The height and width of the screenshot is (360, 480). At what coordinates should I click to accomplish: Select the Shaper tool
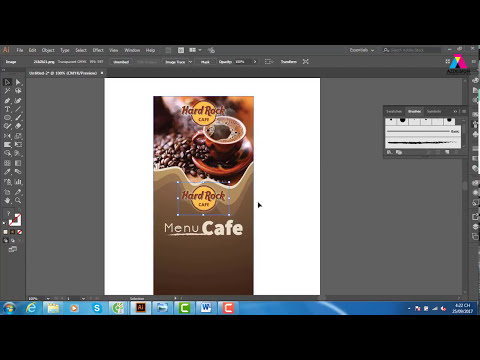click(7, 126)
